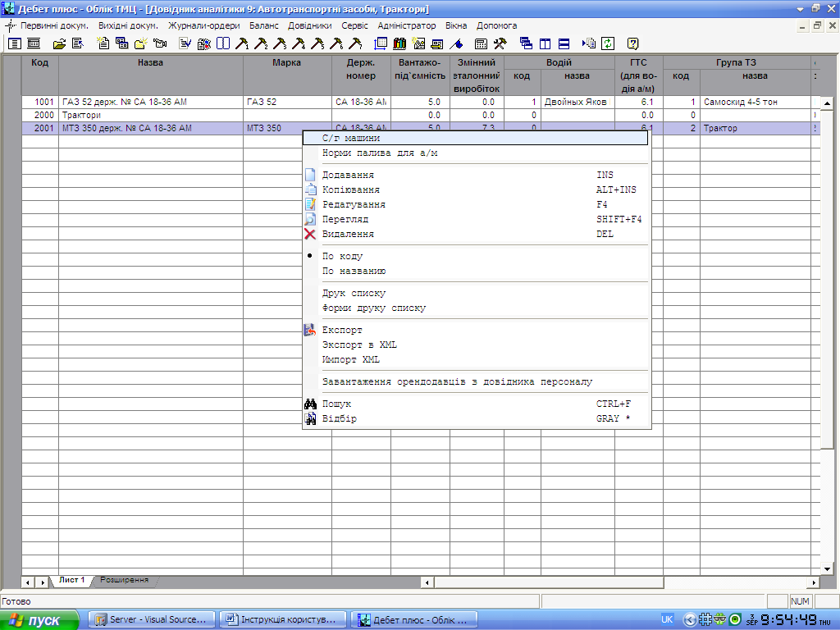Click the green refresh arrows toolbar icon
Screen dimensions: 840x630
[608, 44]
